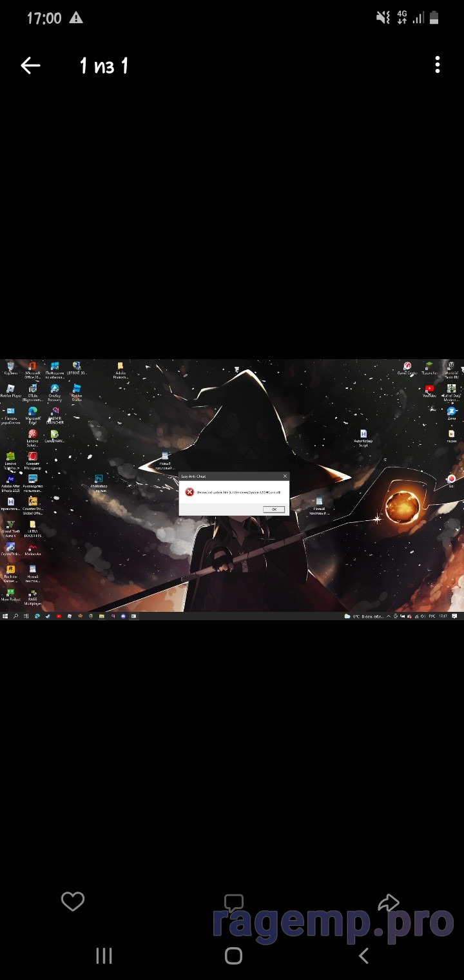Tap the back arrow in the viewer header
This screenshot has height=980, width=464.
point(30,65)
